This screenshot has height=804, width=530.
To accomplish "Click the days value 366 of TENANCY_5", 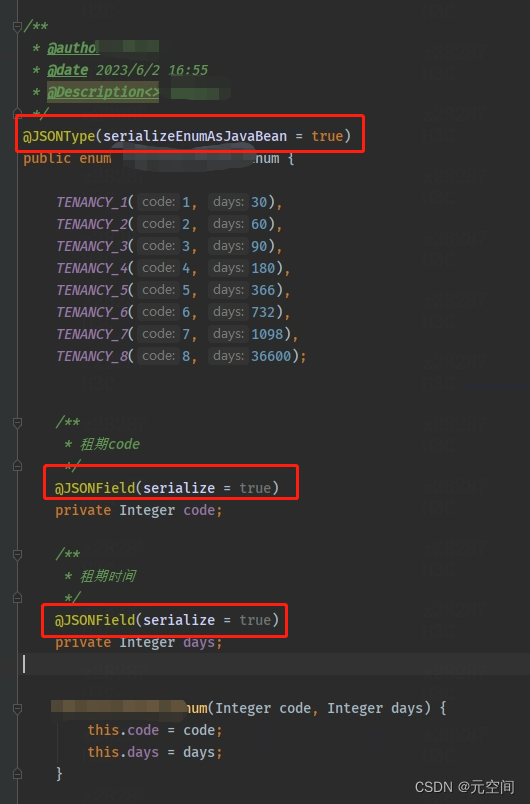I will click(x=263, y=291).
